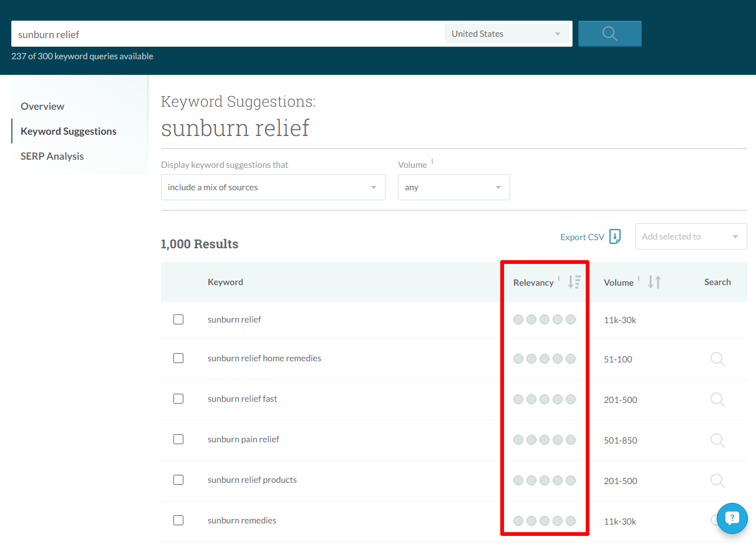756x544 pixels.
Task: Go to SERP Analysis
Action: (x=52, y=156)
